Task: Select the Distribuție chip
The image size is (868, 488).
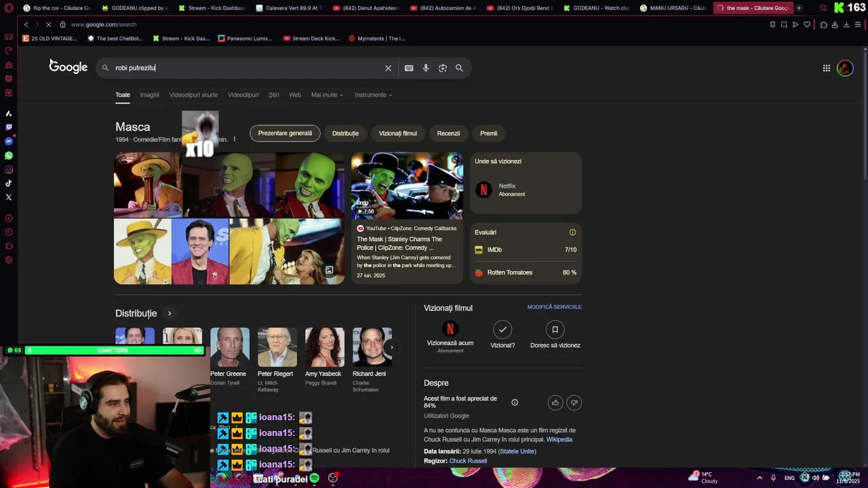Action: [x=345, y=134]
